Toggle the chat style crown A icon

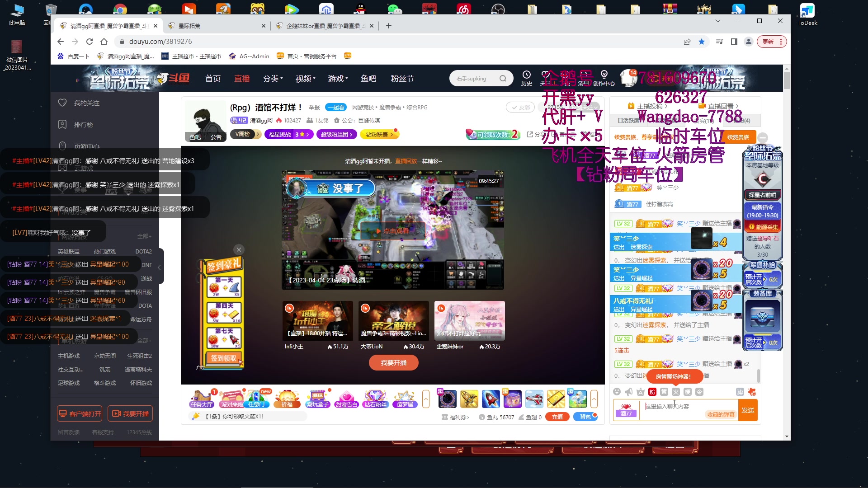coord(641,392)
